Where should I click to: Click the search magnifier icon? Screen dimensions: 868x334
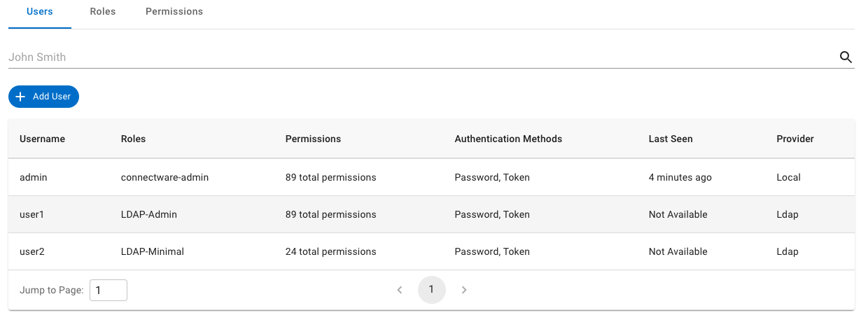[846, 57]
